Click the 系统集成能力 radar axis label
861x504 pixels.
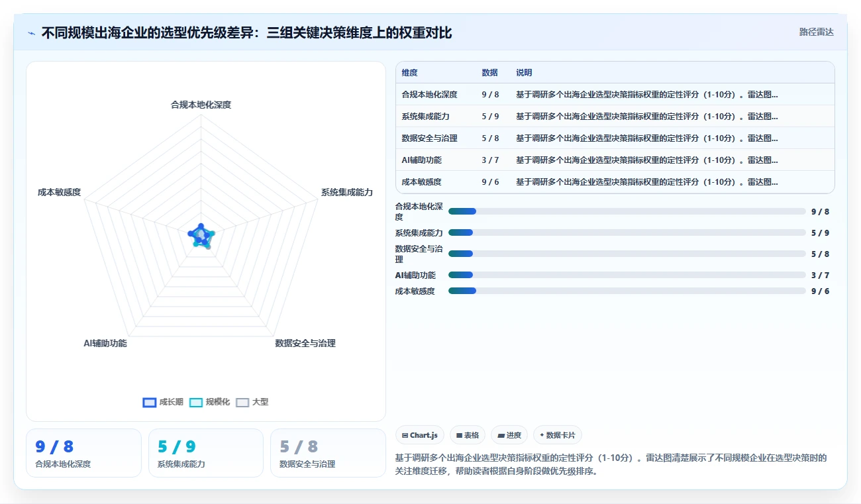tap(347, 192)
